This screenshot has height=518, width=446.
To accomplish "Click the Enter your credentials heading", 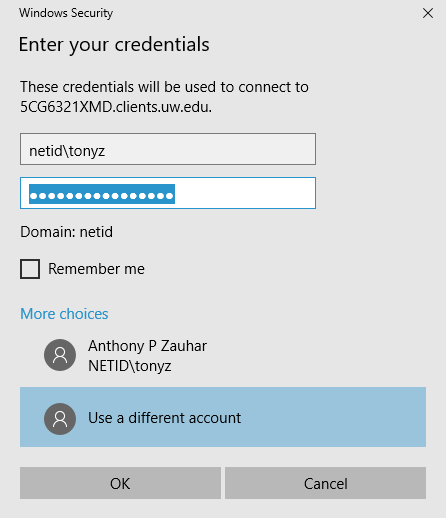I will point(114,45).
